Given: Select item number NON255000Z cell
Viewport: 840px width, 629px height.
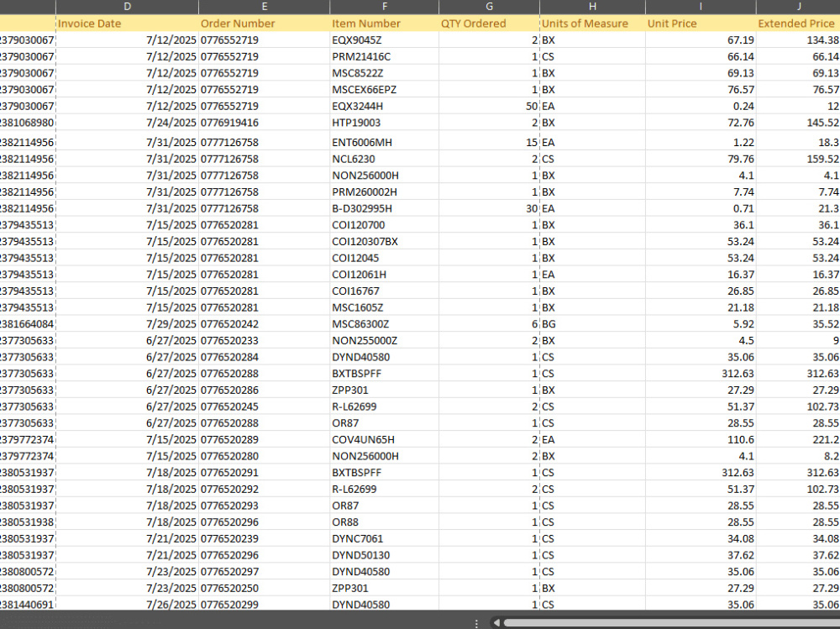Looking at the screenshot, I should click(x=384, y=341).
